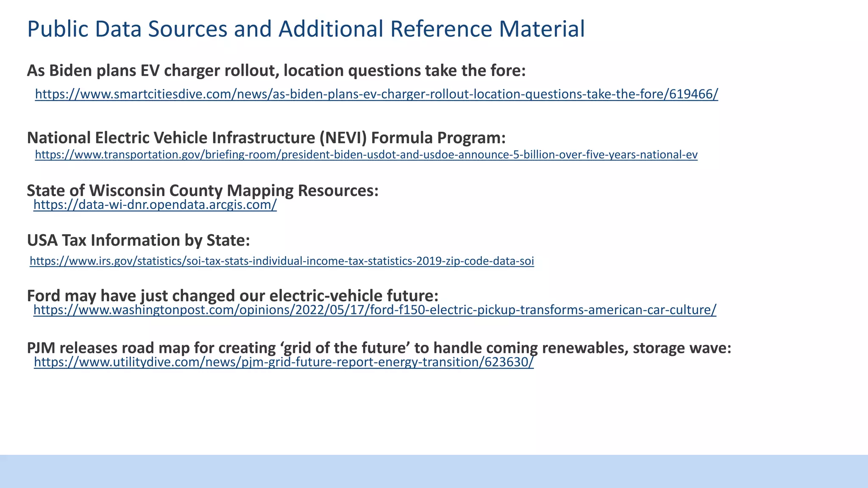This screenshot has width=868, height=488.
Task: Click heading 'State of Wisconsin County Mapping Resources'
Action: [203, 190]
